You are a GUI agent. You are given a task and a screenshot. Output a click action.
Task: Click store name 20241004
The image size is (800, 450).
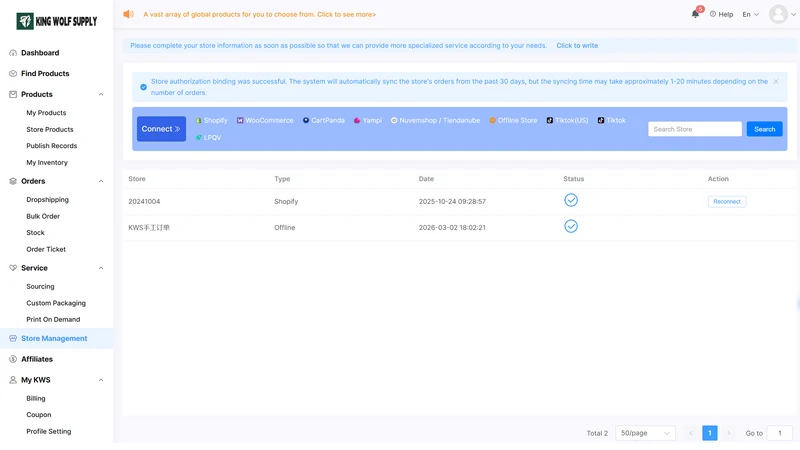coord(144,202)
